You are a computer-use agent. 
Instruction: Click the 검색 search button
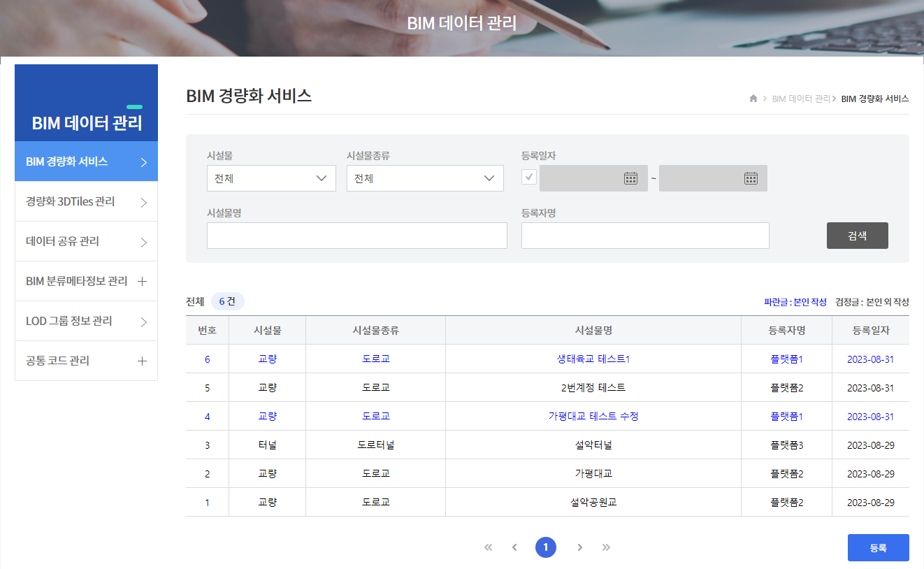[x=857, y=236]
